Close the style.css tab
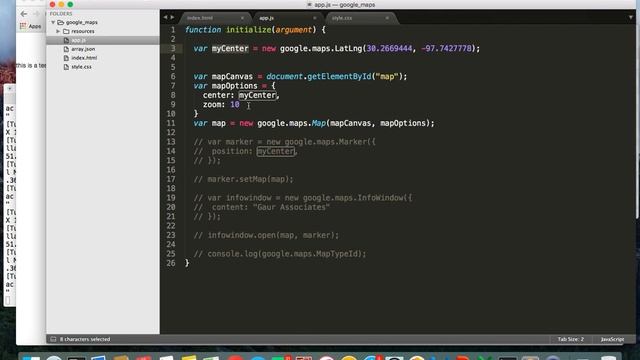 point(387,18)
